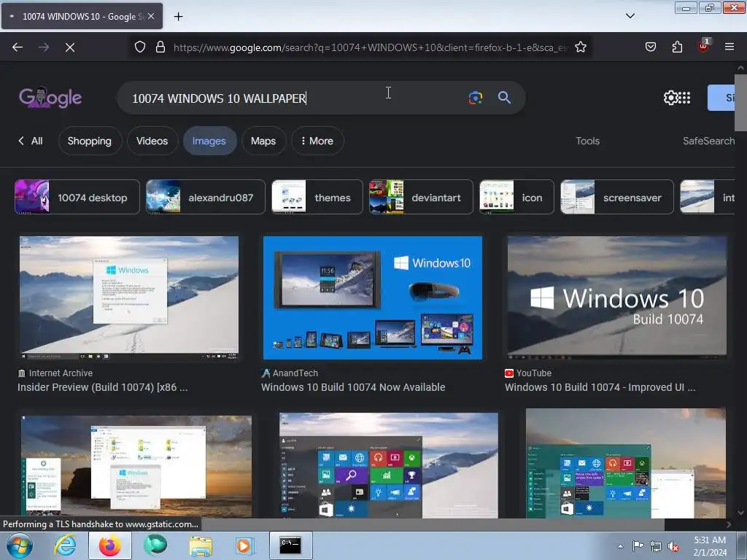Save page to Pocket
This screenshot has width=747, height=560.
point(650,47)
